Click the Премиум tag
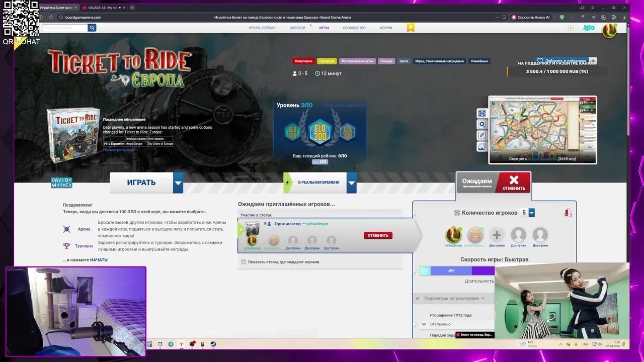This screenshot has height=362, width=644. 327,61
